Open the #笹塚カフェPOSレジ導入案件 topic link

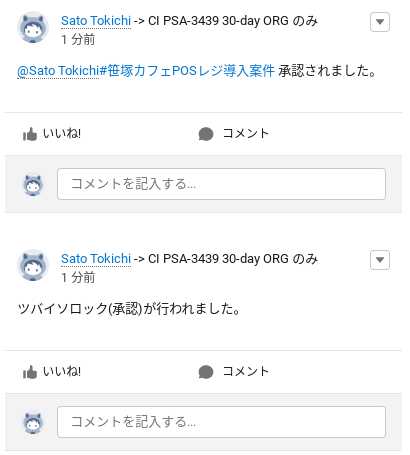point(187,71)
